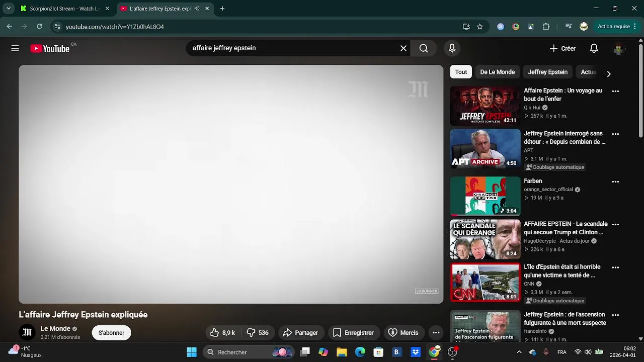Open the Créer menu
The image size is (644, 362).
tap(562, 48)
